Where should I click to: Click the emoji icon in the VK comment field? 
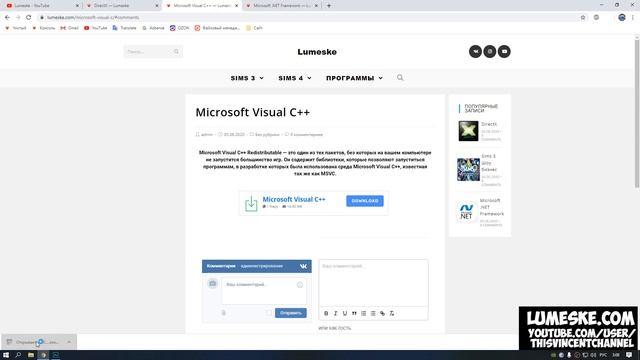coord(300,285)
